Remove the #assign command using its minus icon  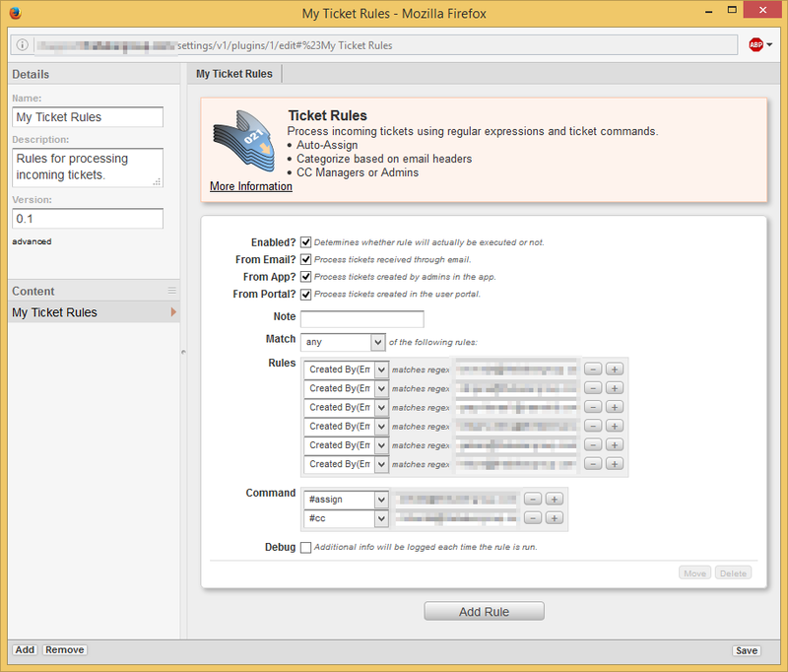pyautogui.click(x=533, y=500)
